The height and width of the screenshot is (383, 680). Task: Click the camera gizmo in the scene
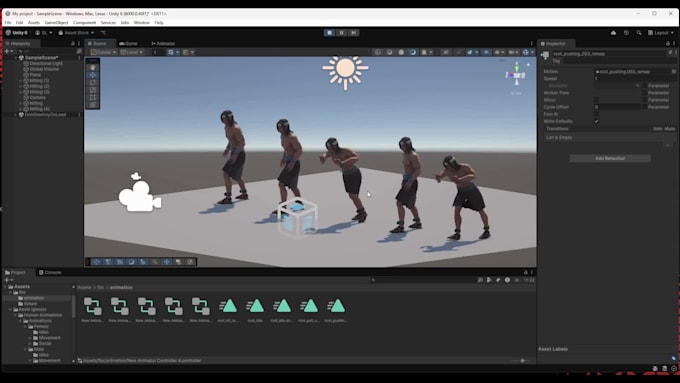tap(139, 193)
